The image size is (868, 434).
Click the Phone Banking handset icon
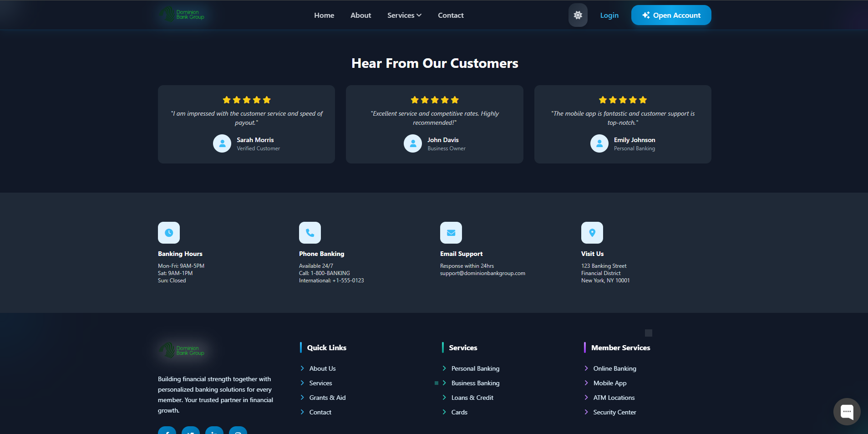pyautogui.click(x=310, y=233)
